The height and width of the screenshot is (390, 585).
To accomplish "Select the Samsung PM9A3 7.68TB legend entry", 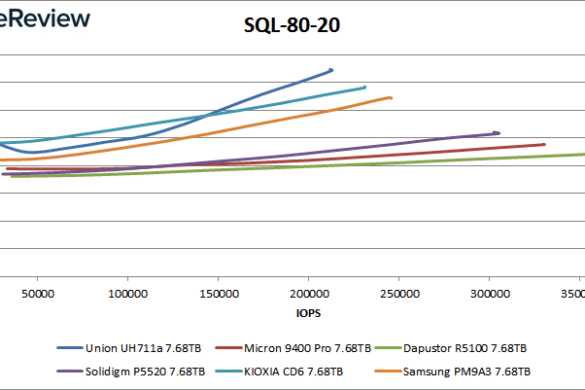I will point(452,371).
